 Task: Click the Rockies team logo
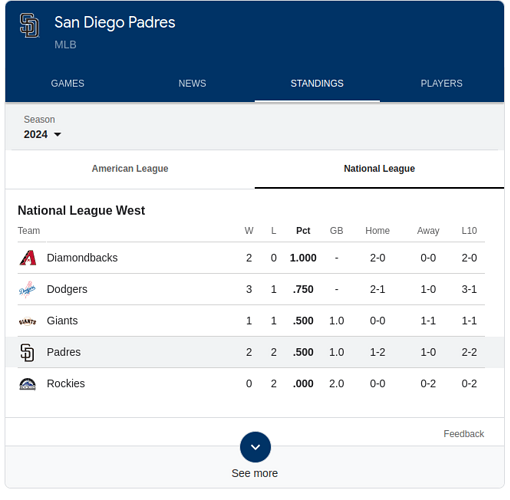[27, 384]
